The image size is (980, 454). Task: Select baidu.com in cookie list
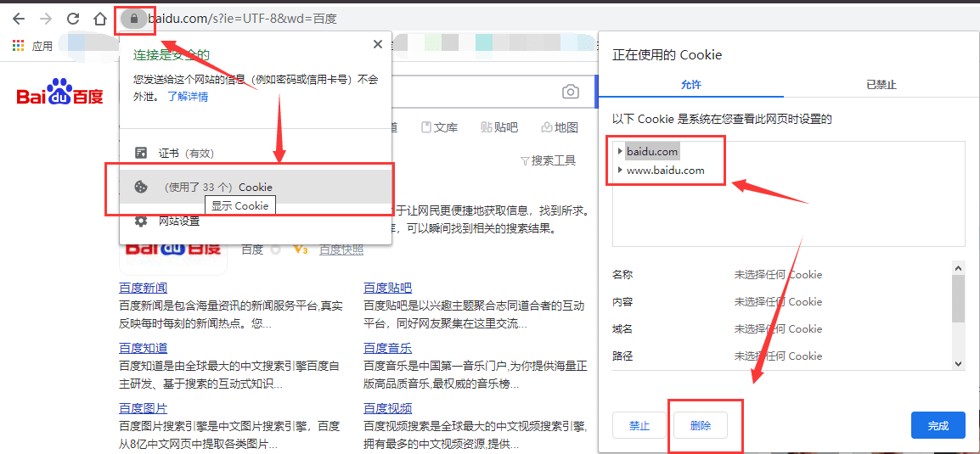click(652, 151)
